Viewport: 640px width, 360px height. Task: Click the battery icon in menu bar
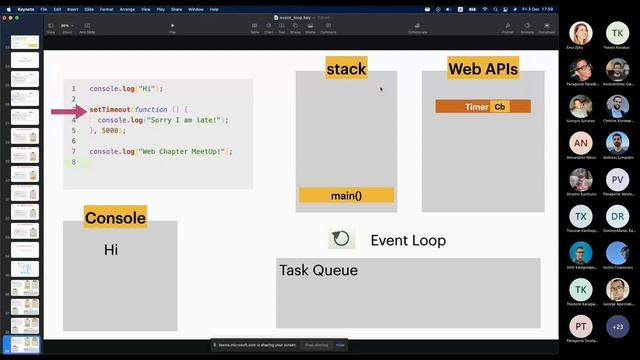(x=472, y=9)
